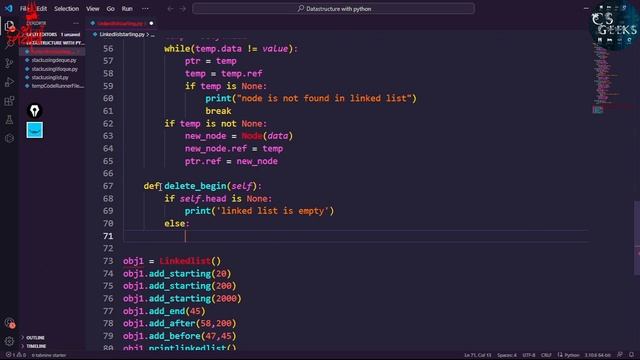Image resolution: width=640 pixels, height=360 pixels.
Task: Place cursor on line 71
Action: coord(355,236)
